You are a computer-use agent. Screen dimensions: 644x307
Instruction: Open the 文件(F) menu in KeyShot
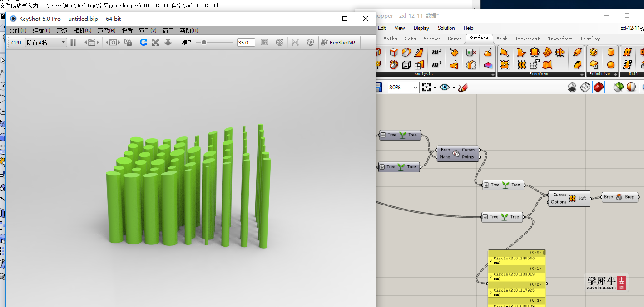(18, 30)
